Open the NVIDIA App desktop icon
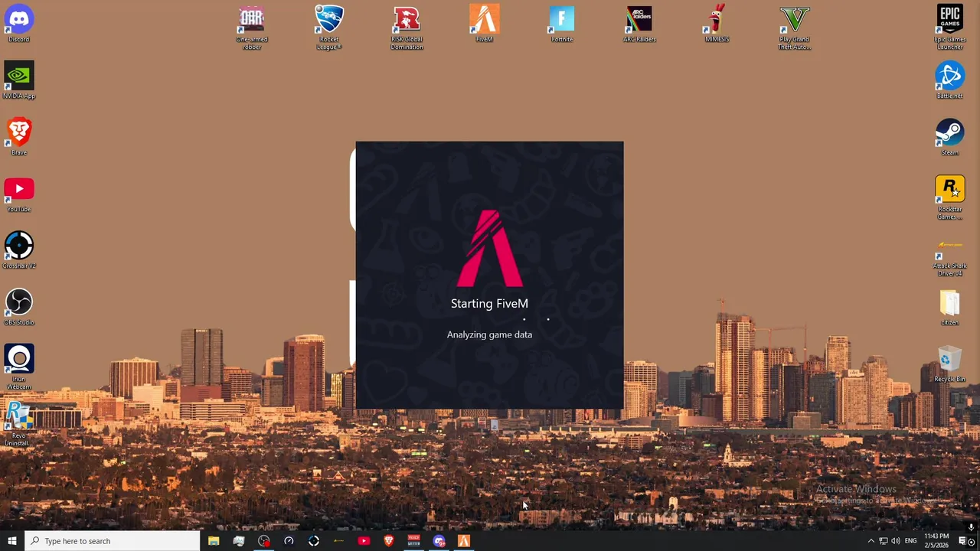The height and width of the screenshot is (551, 980). (x=19, y=80)
